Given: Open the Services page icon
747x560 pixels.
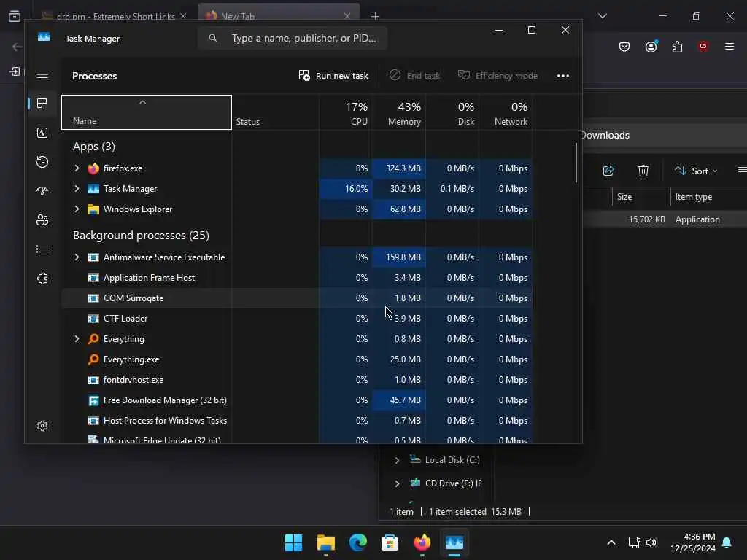Looking at the screenshot, I should point(42,279).
